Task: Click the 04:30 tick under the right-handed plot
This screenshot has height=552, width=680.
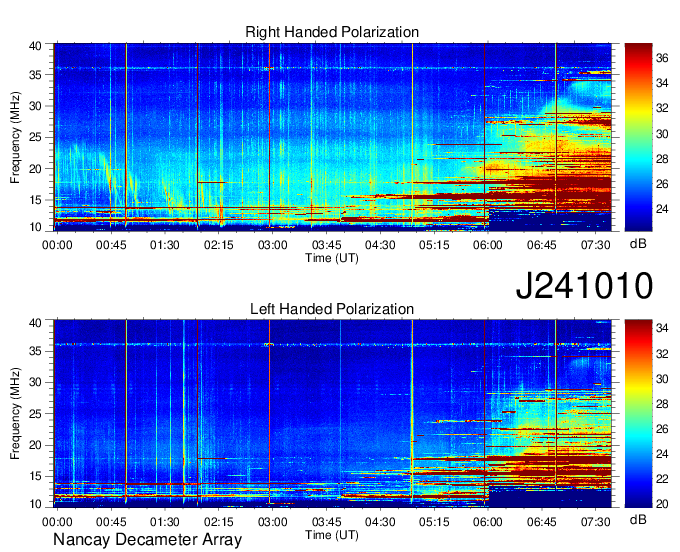Action: click(x=380, y=245)
